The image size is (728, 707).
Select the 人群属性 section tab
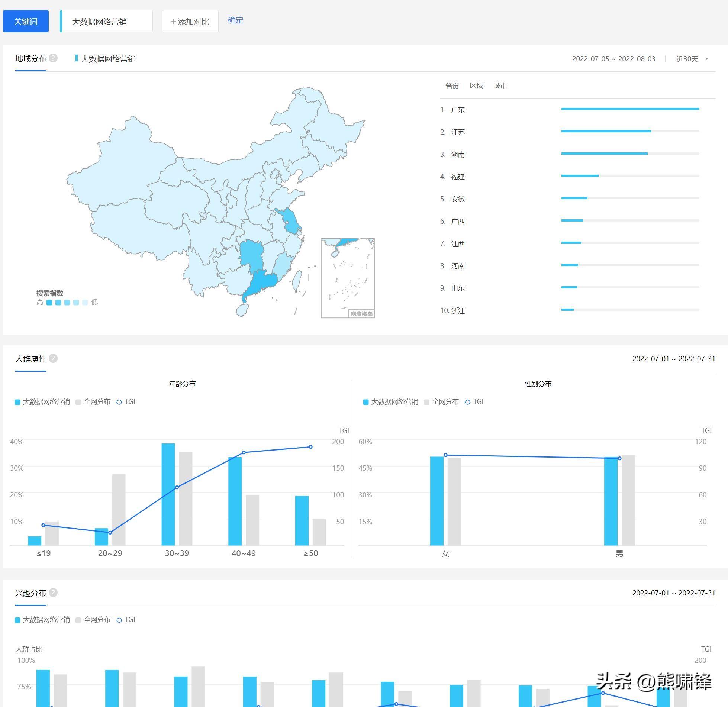pos(30,359)
